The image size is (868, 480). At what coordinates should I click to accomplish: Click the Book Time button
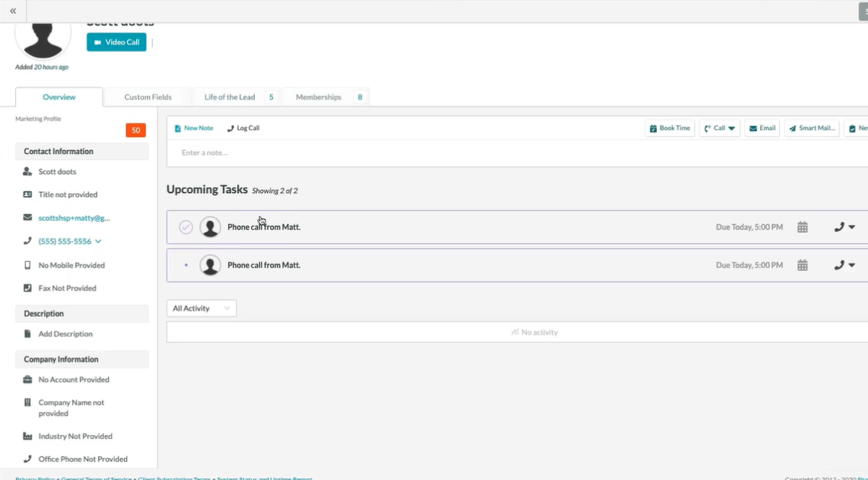(670, 129)
